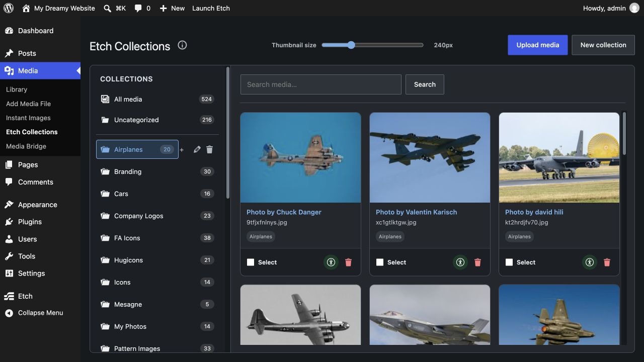Open Add Media File submenu
Image resolution: width=644 pixels, height=362 pixels.
click(x=28, y=104)
